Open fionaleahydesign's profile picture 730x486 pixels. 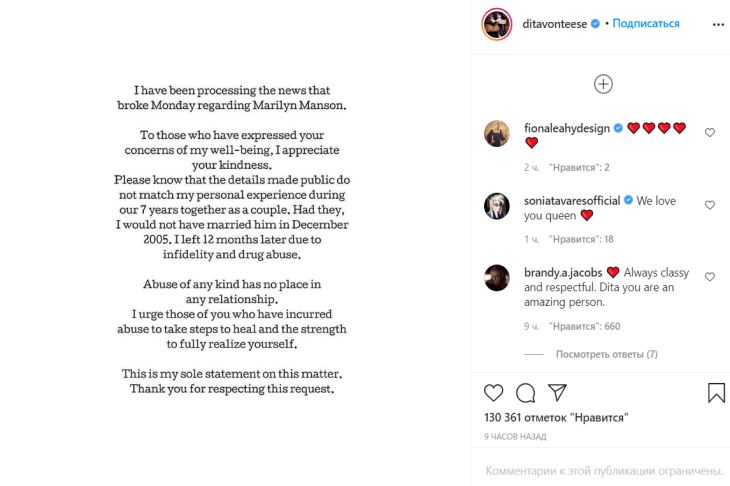point(497,134)
